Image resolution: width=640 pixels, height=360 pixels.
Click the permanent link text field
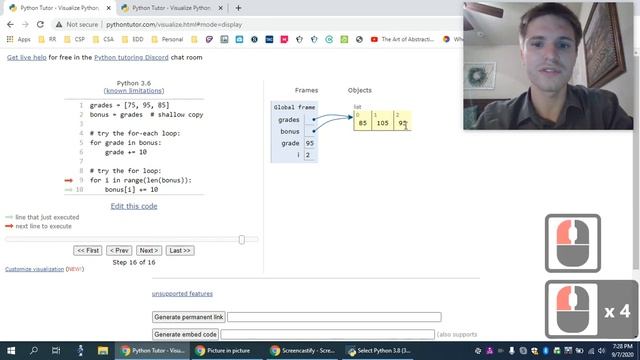pos(334,317)
